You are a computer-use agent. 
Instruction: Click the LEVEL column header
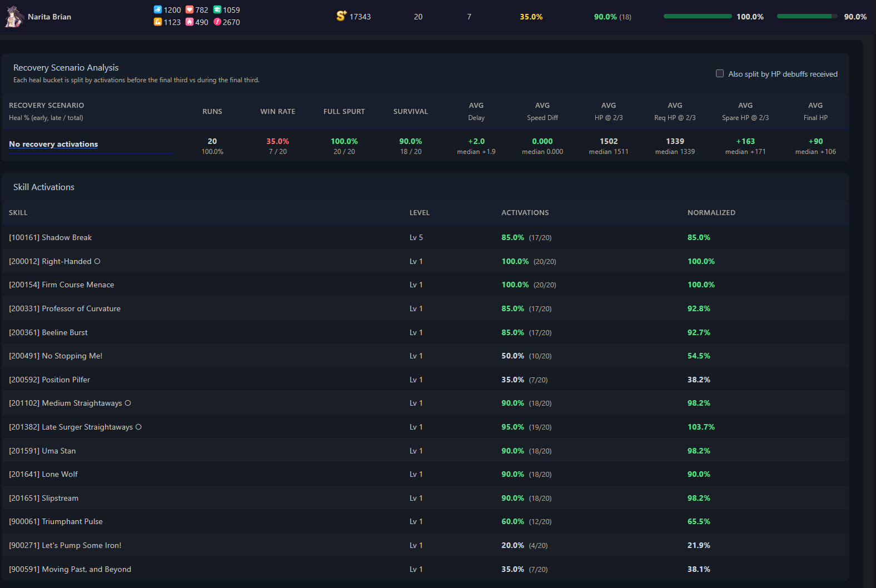pos(420,213)
